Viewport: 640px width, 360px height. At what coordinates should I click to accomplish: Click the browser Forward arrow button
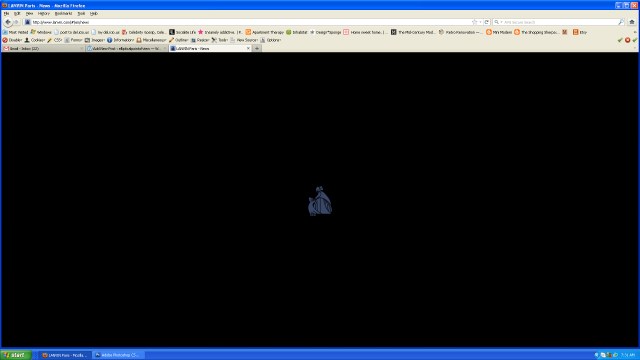tap(16, 22)
